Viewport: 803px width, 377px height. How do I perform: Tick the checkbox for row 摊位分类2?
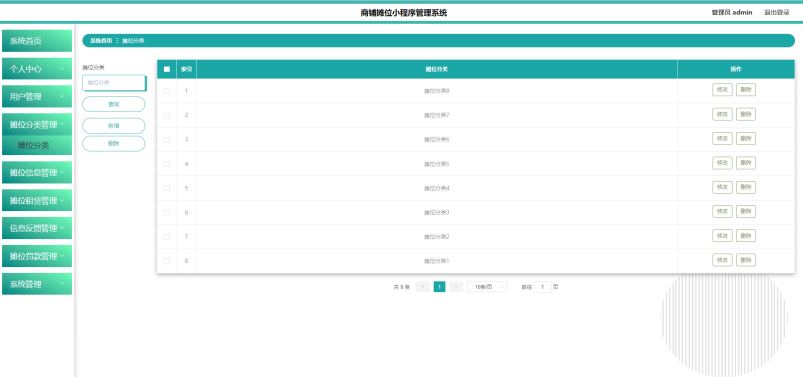click(x=166, y=237)
